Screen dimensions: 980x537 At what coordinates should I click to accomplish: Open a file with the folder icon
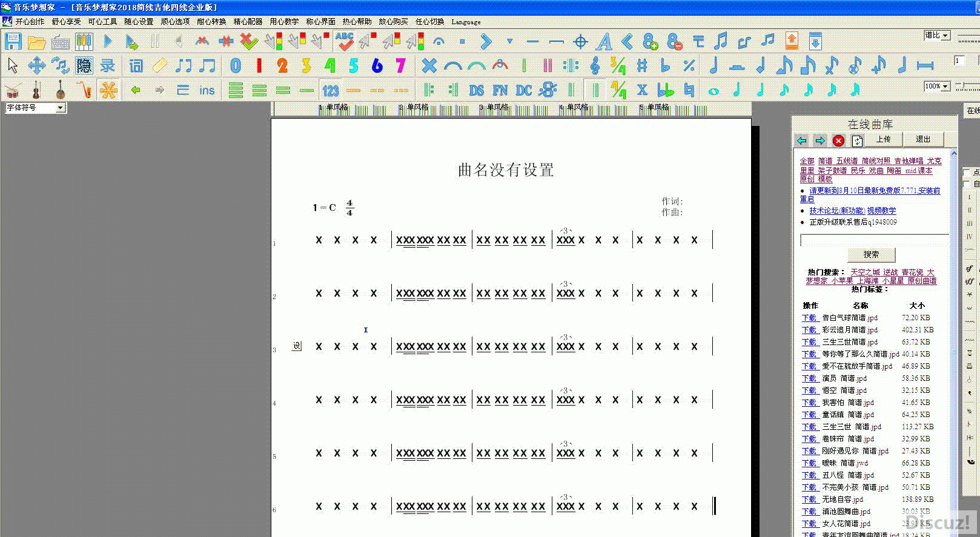(36, 42)
